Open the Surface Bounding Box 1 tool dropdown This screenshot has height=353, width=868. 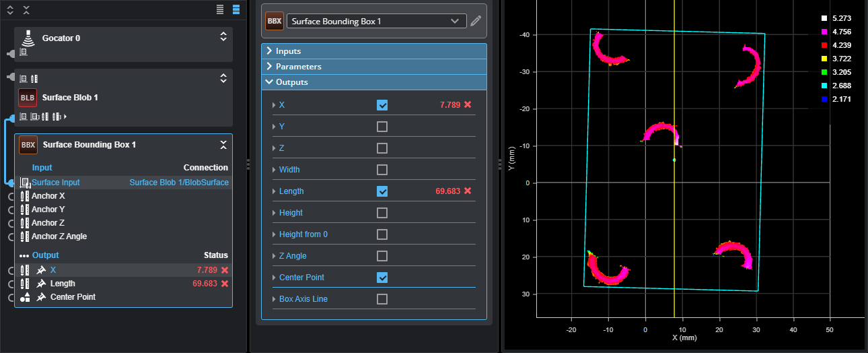[x=377, y=21]
